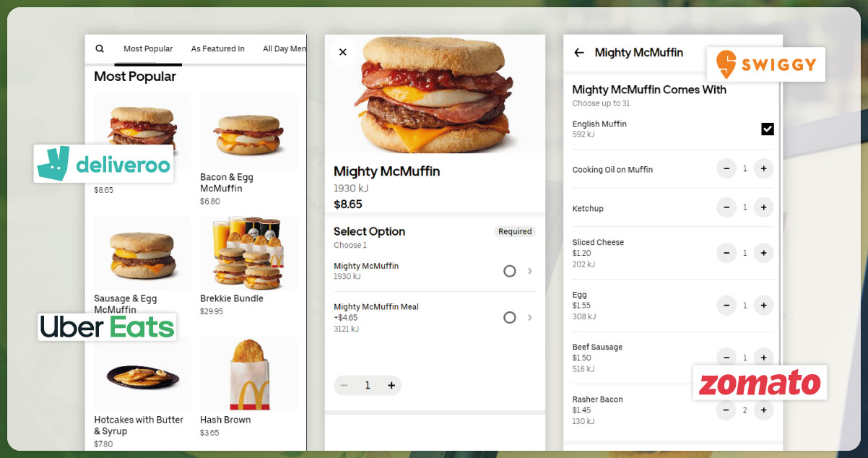Decrease the Cooking Oil on Muffin quantity
The width and height of the screenshot is (868, 458).
(x=726, y=169)
